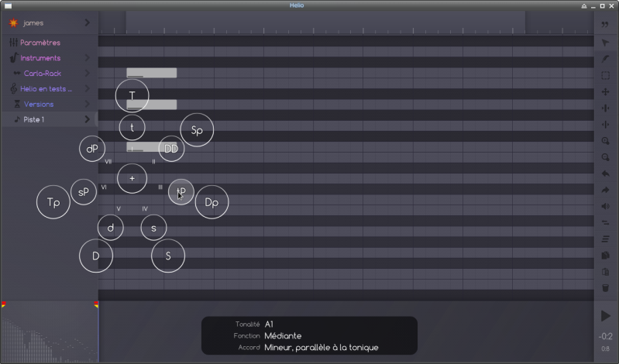
Task: Click the treble clef project icon
Action: pos(13,88)
